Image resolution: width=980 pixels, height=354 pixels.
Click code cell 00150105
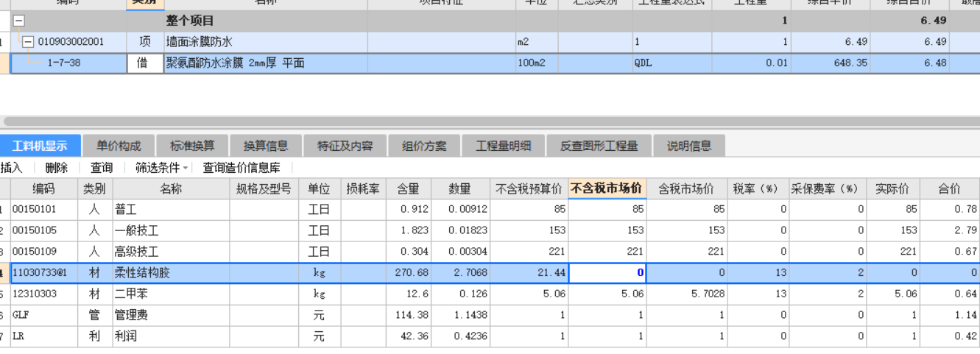43,231
